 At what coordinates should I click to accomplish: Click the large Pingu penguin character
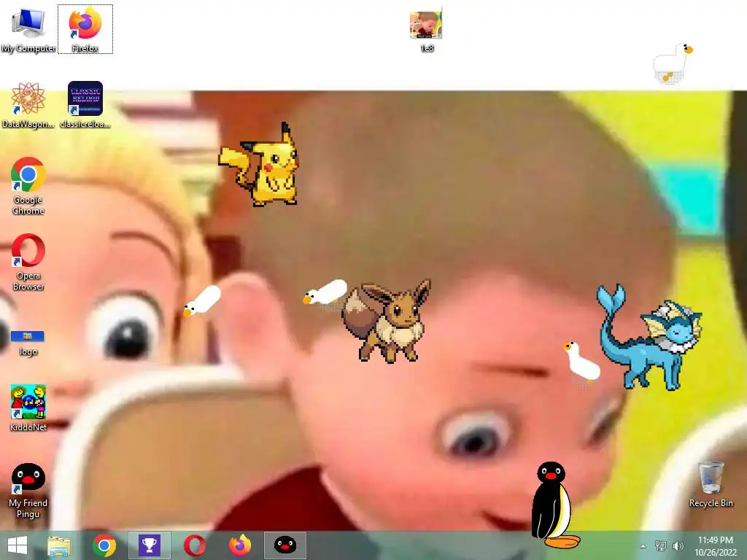[x=553, y=505]
